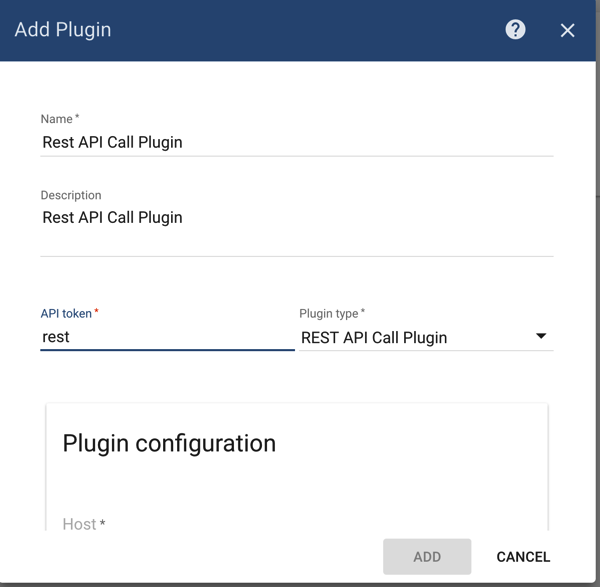Click the CANCEL button
This screenshot has width=600, height=587.
click(x=523, y=557)
